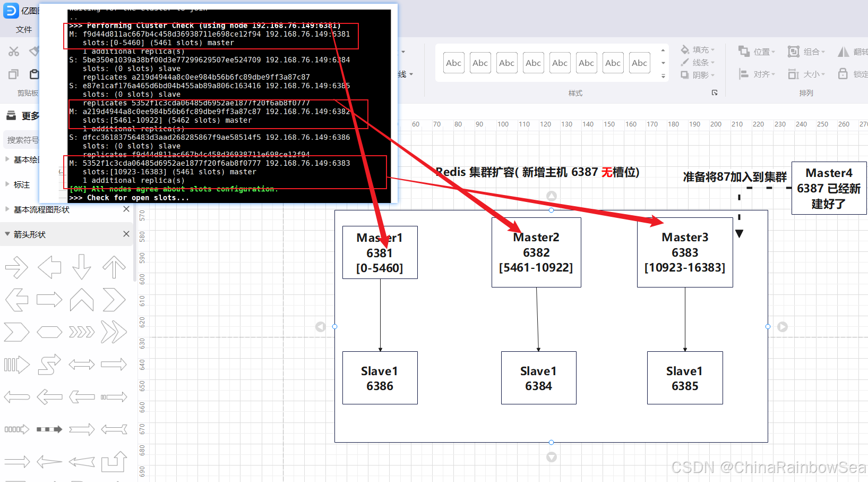Open the 填充 fill dropdown
Screen dimensions: 868x482
(698, 49)
